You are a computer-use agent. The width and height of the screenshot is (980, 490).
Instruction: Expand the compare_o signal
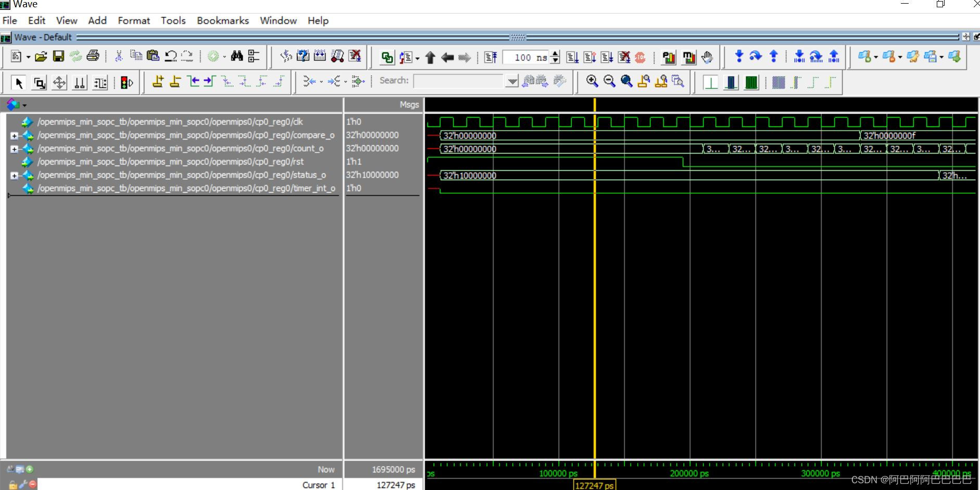(14, 135)
